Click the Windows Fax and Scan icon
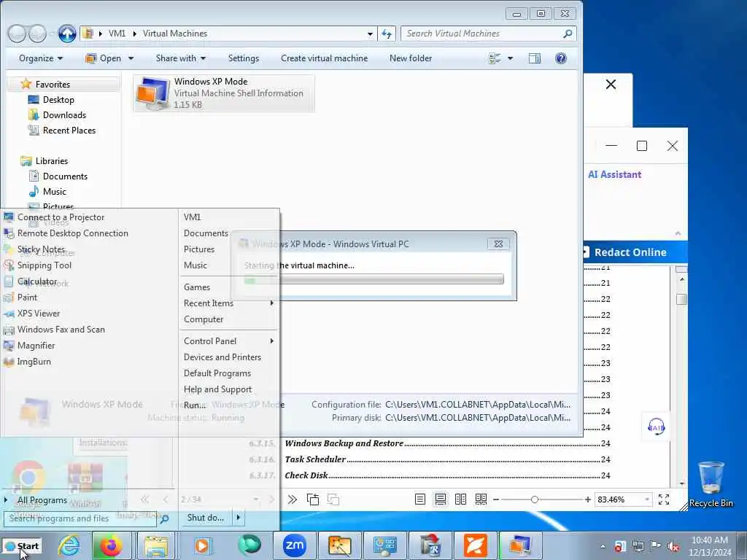The height and width of the screenshot is (560, 747). [x=9, y=330]
